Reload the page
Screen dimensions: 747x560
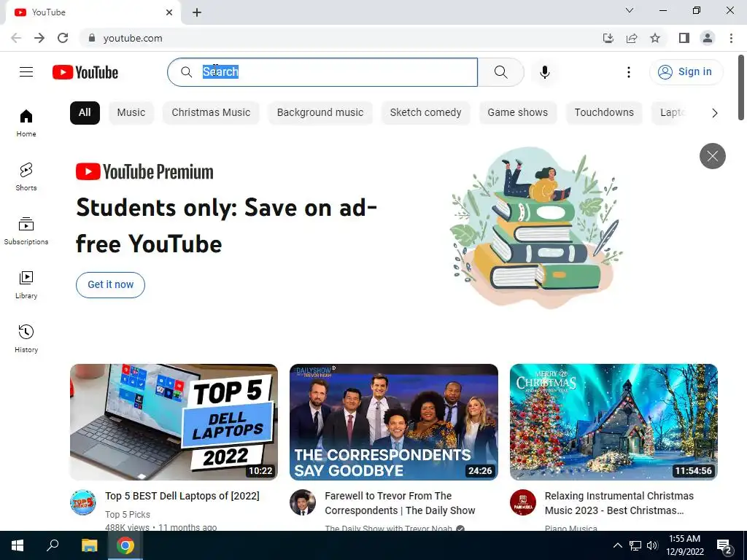63,38
